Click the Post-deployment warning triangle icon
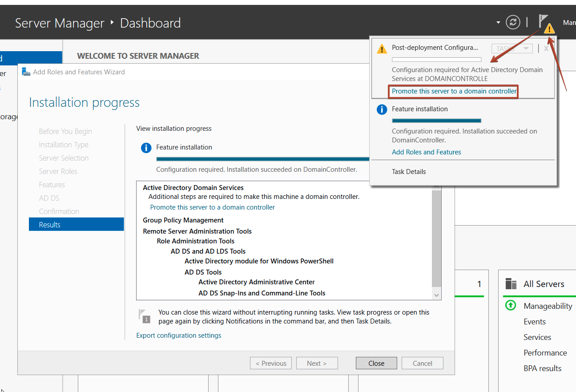Image resolution: width=576 pixels, height=392 pixels. tap(382, 49)
